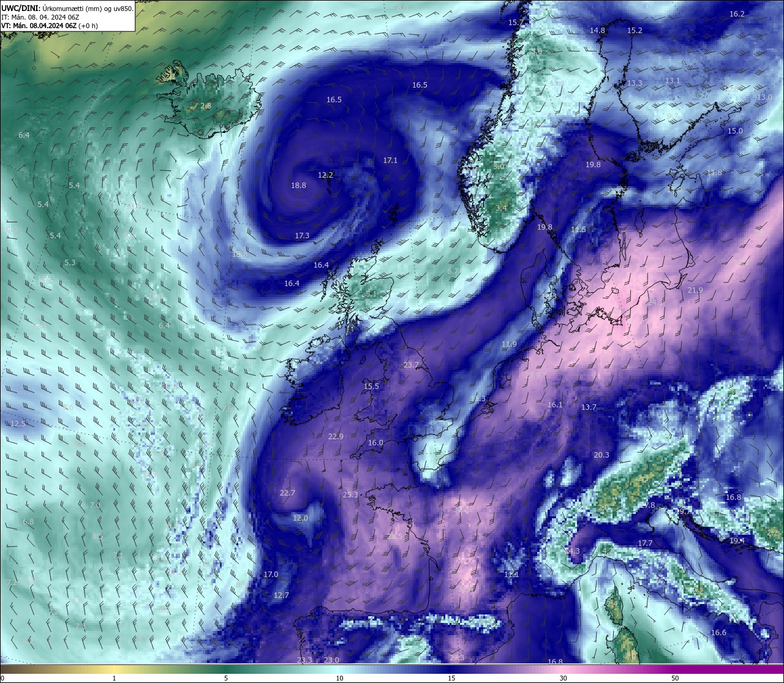Click the 13.1 map value

pos(673,80)
